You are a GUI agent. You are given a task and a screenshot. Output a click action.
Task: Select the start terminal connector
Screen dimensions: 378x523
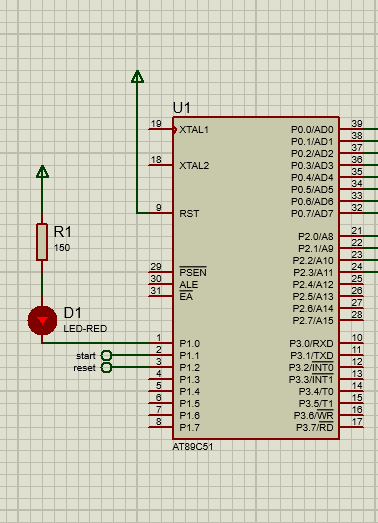pyautogui.click(x=106, y=356)
